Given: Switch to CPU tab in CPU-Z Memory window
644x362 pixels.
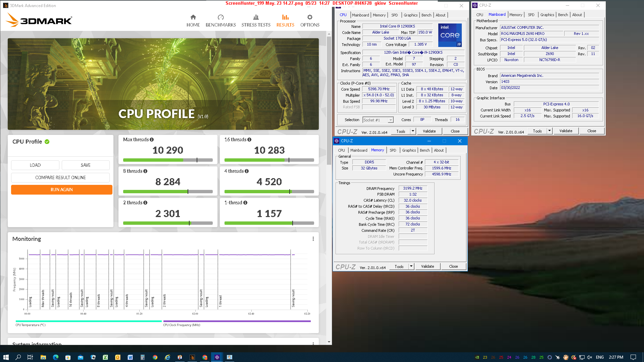Looking at the screenshot, I should click(341, 150).
